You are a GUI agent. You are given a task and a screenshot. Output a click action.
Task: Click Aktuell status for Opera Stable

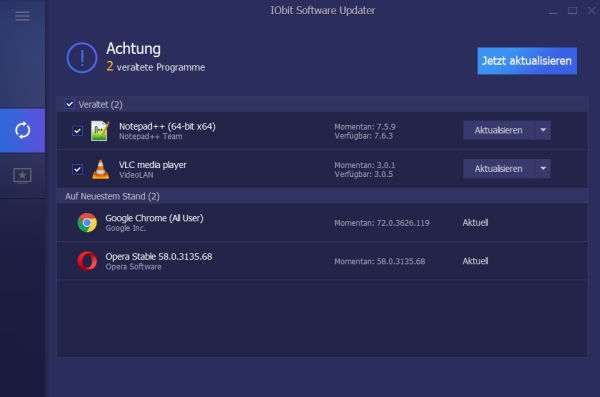point(475,261)
